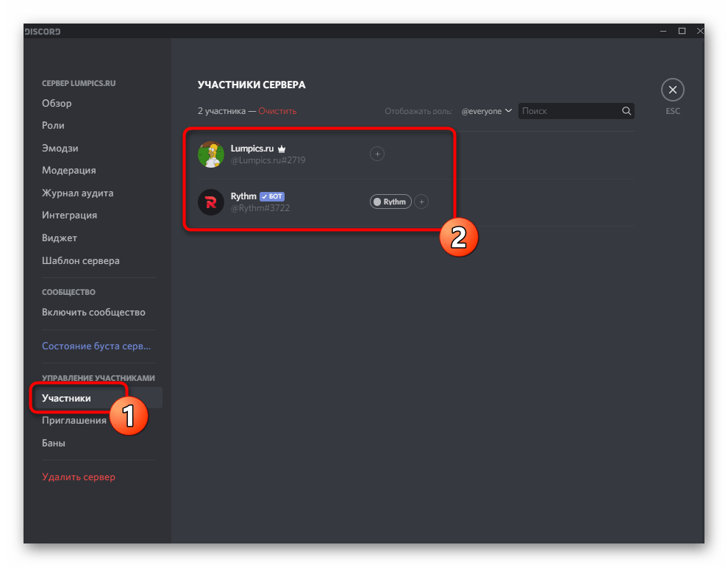Screen dimensions: 728x567
Task: Open the Роли settings page
Action: tap(51, 125)
